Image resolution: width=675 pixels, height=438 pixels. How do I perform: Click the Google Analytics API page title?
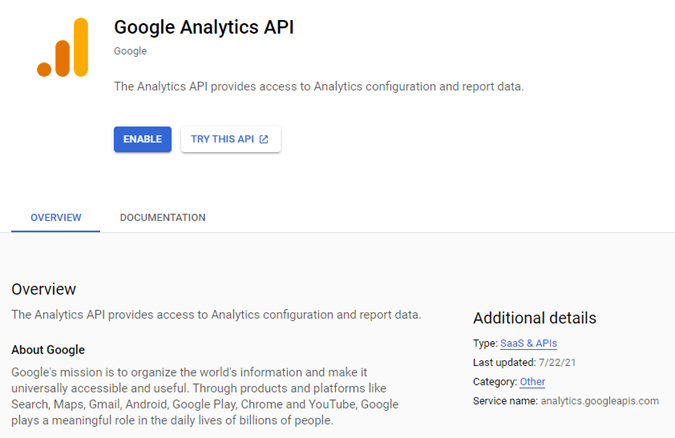[x=204, y=27]
